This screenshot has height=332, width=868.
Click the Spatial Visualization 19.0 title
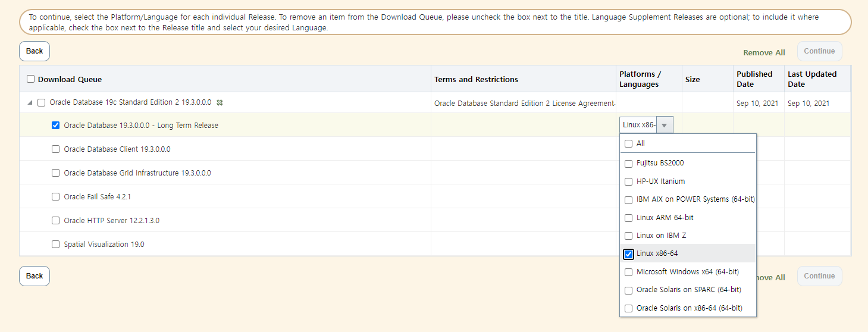click(x=104, y=245)
